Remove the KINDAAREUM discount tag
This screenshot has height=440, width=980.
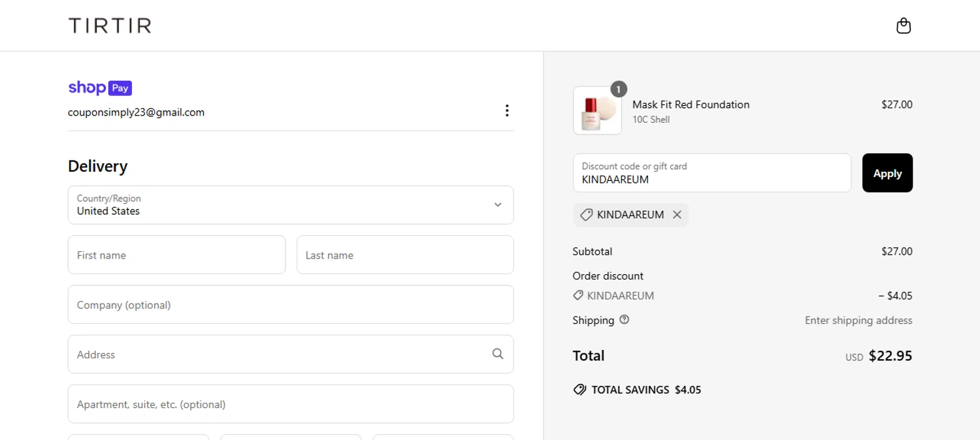(x=677, y=215)
